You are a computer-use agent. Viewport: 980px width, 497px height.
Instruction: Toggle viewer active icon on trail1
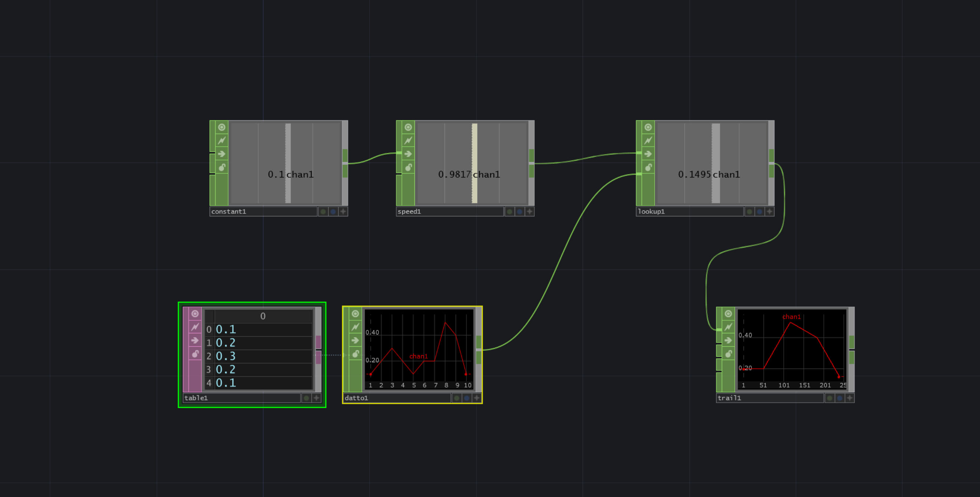pos(728,314)
